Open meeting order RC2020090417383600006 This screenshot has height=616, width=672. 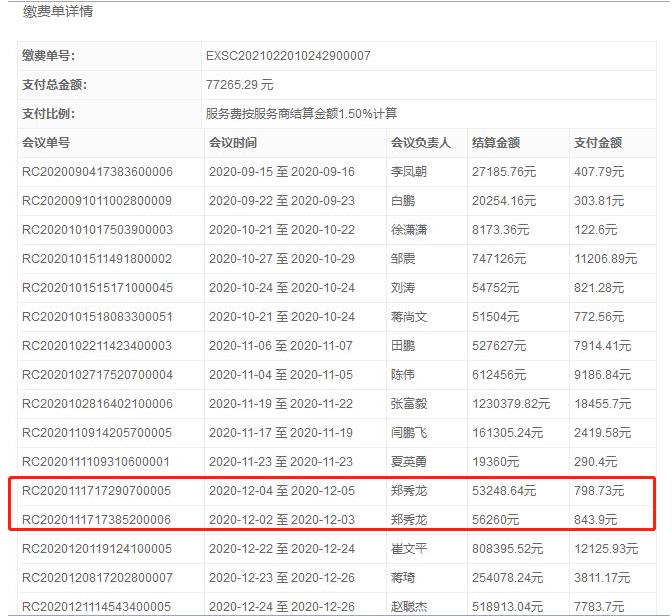coord(97,172)
